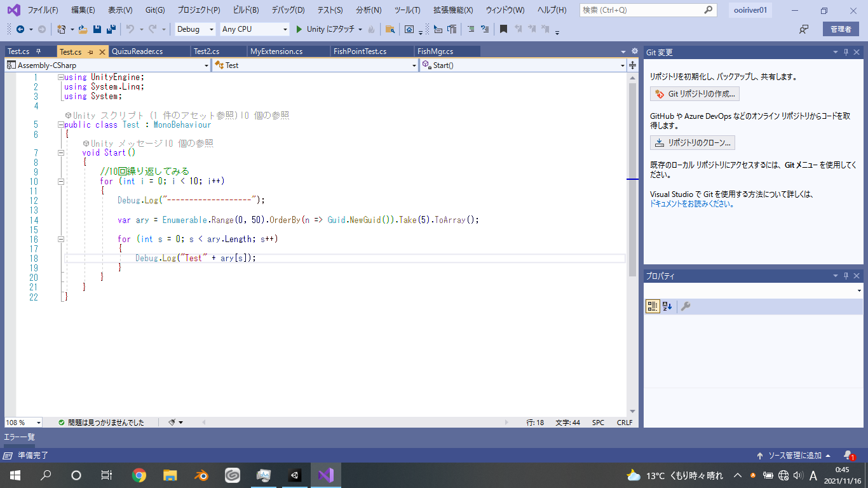868x488 pixels.
Task: Click the エラー一覧 panel tab
Action: 20,437
